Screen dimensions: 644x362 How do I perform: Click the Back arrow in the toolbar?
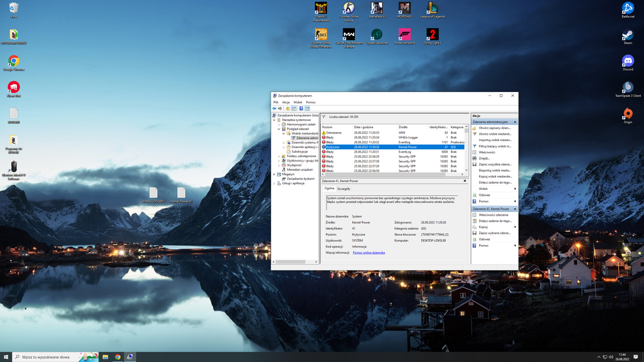(x=274, y=108)
